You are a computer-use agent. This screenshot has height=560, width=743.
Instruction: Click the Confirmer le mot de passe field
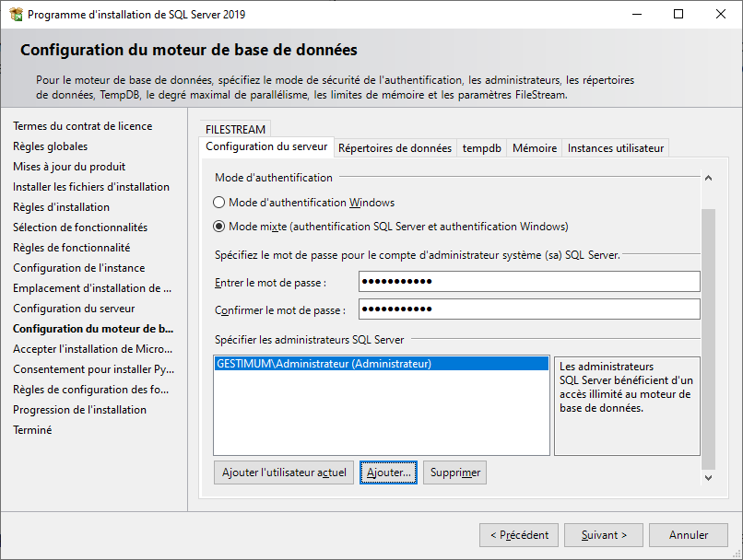point(529,309)
